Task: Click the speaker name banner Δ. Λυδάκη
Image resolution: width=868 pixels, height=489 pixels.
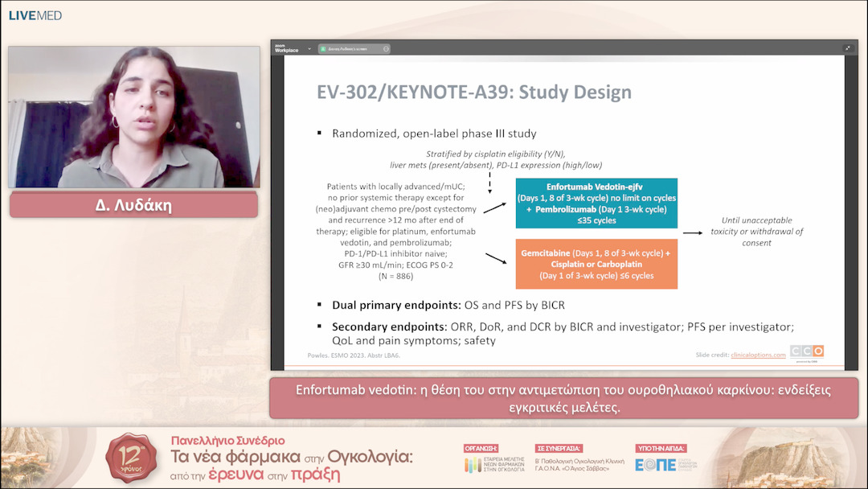Action: pos(133,205)
